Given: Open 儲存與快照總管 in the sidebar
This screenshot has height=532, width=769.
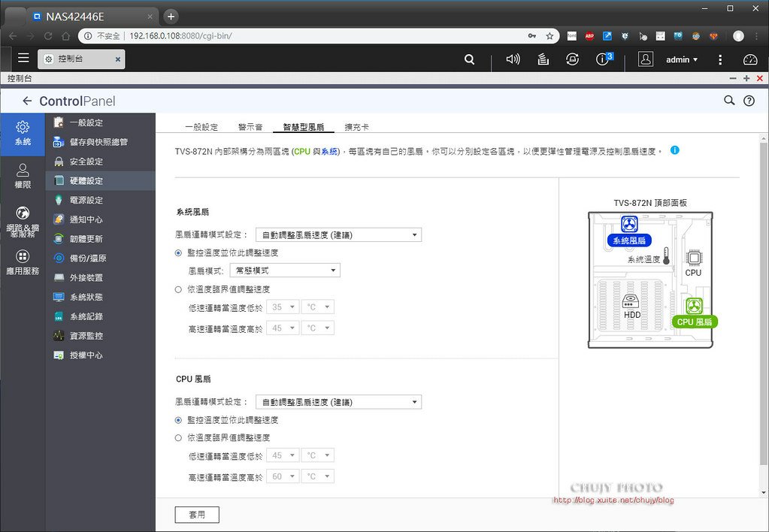Looking at the screenshot, I should pos(101,142).
